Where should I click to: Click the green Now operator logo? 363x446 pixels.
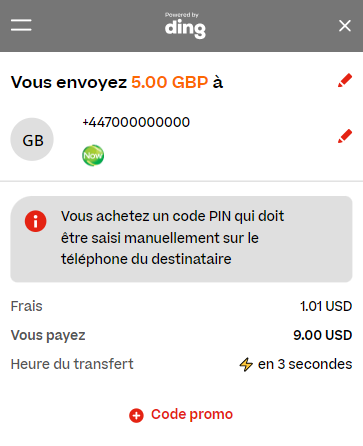pos(93,155)
